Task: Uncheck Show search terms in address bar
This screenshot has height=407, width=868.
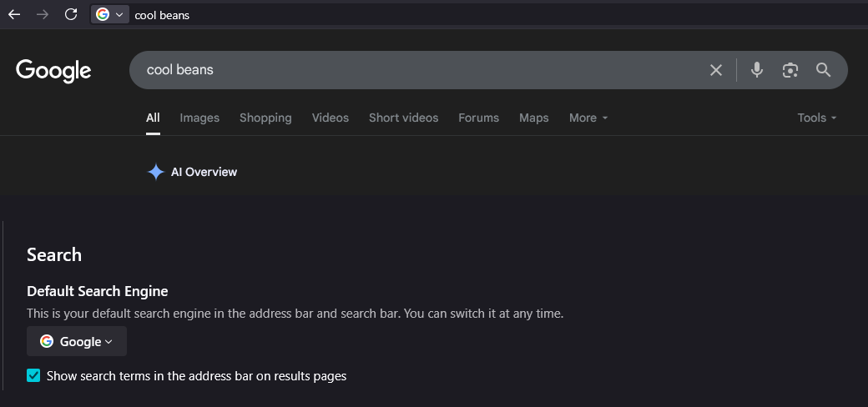Action: [33, 376]
